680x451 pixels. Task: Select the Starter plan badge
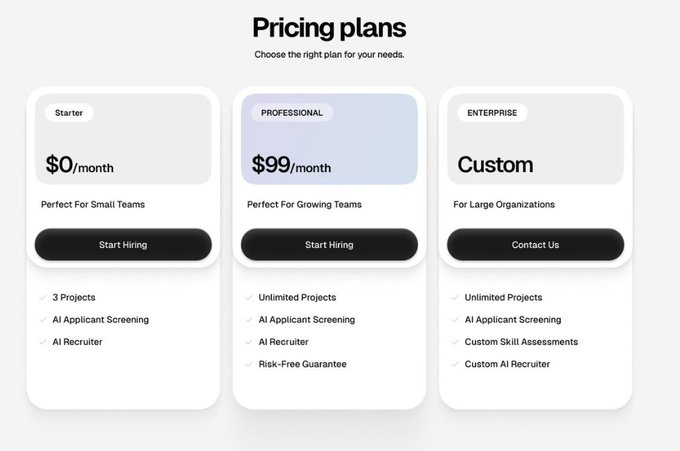tap(69, 113)
